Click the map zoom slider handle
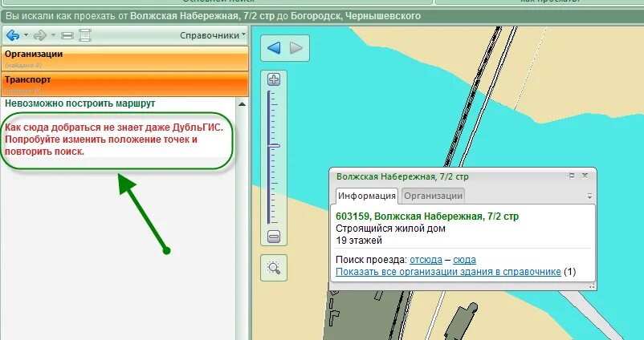The height and width of the screenshot is (340, 644). click(274, 146)
